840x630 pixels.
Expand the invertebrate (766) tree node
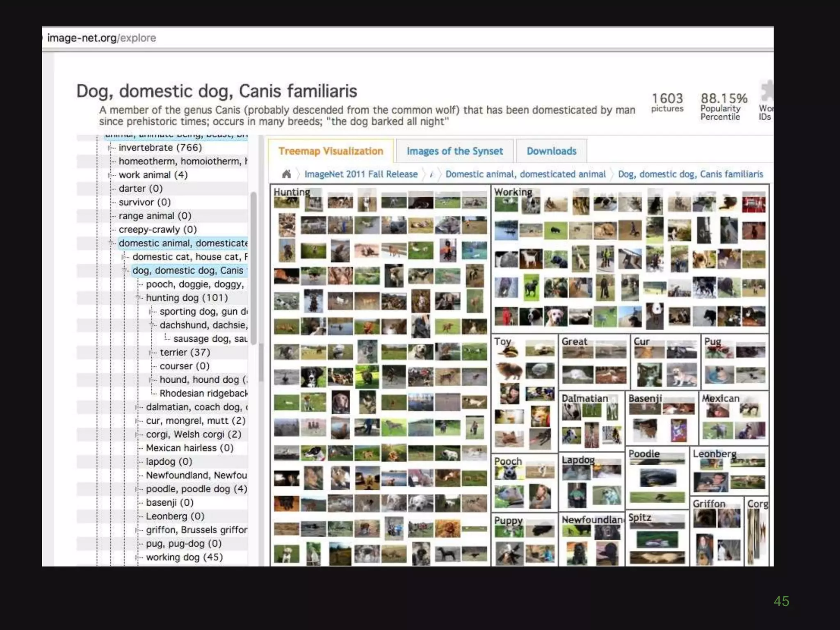(x=110, y=148)
